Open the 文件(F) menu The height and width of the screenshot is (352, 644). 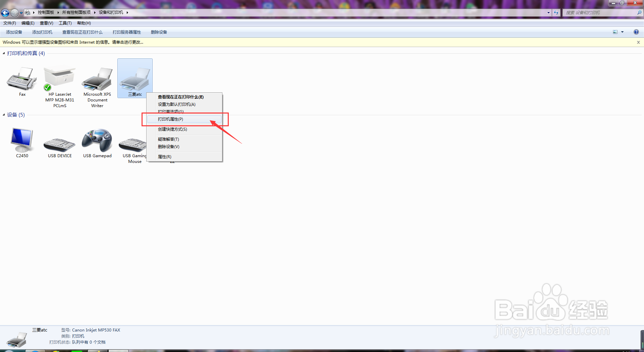[10, 23]
